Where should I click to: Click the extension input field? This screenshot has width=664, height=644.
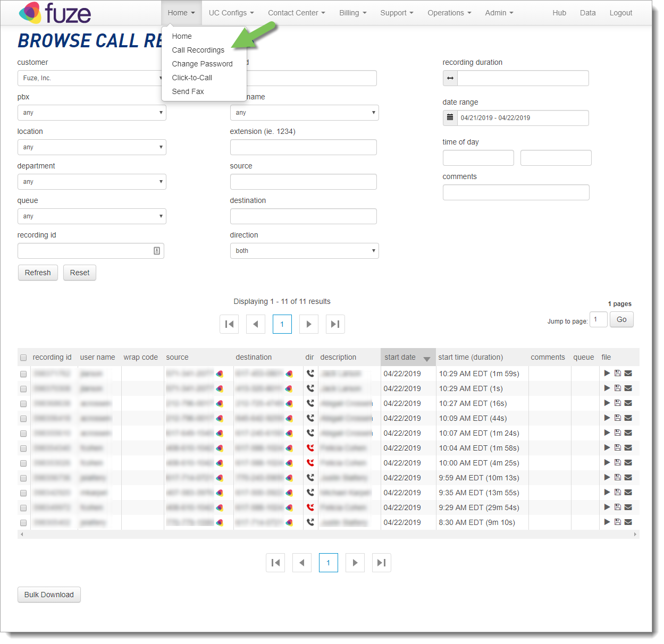(x=303, y=147)
